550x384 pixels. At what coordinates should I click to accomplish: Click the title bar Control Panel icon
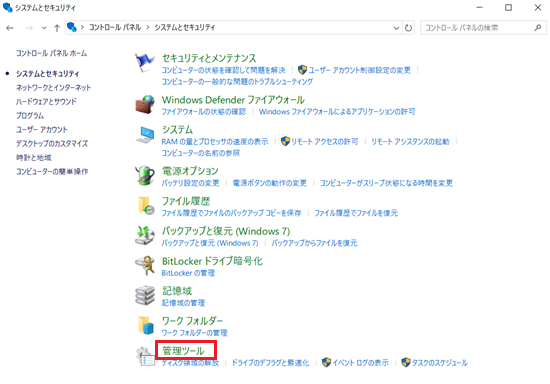7,7
